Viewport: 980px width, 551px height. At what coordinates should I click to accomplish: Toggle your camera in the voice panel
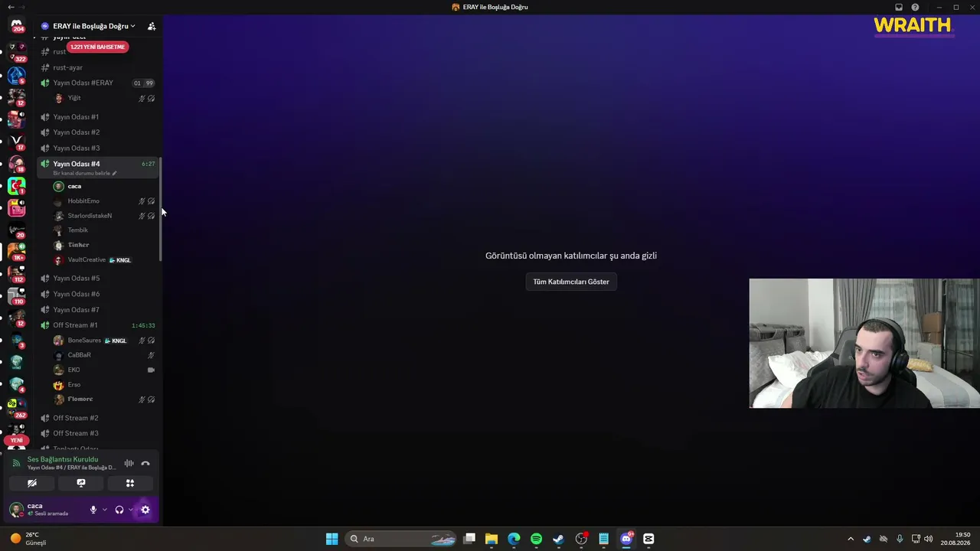point(32,483)
